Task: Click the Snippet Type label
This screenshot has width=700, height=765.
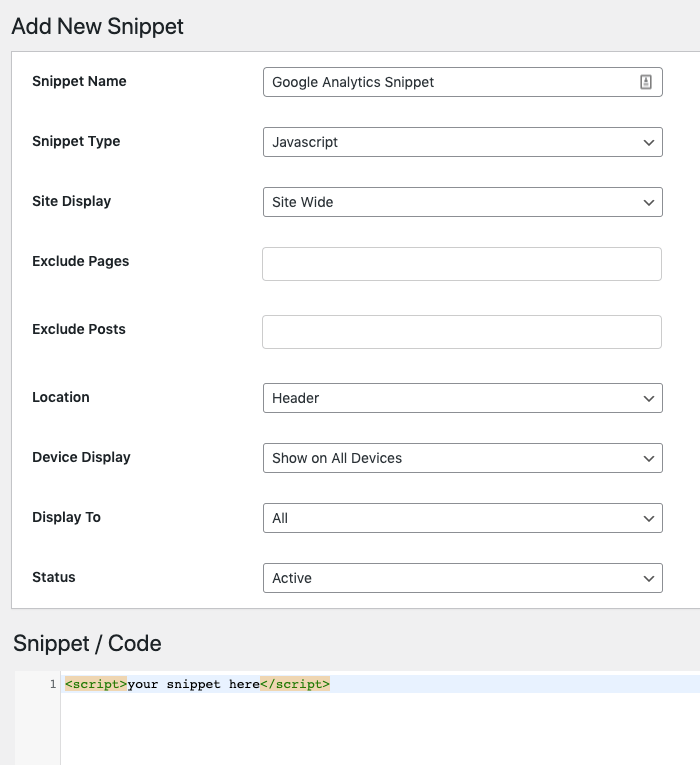Action: 76,141
